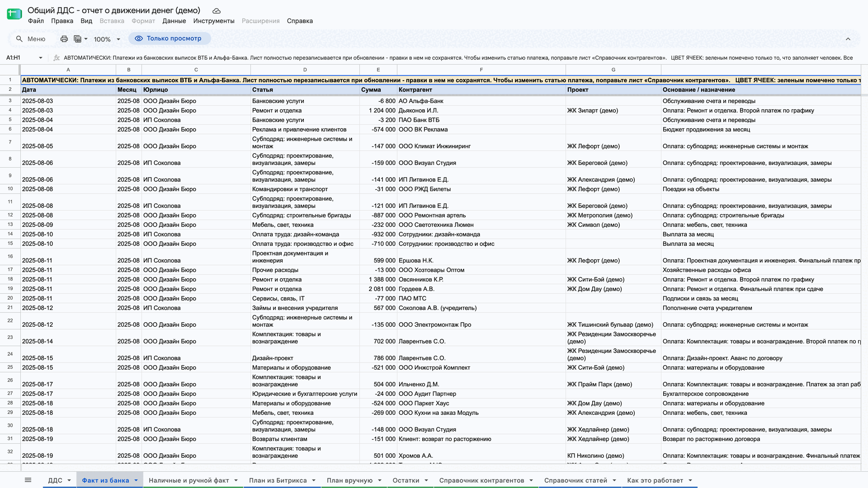Viewport: 868px width, 488px height.
Task: Open the Данные menu
Action: coord(174,21)
